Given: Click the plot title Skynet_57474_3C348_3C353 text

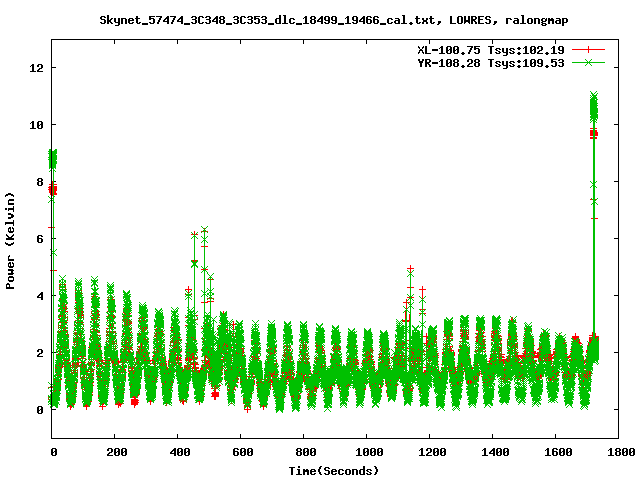Looking at the screenshot, I should (333, 20).
